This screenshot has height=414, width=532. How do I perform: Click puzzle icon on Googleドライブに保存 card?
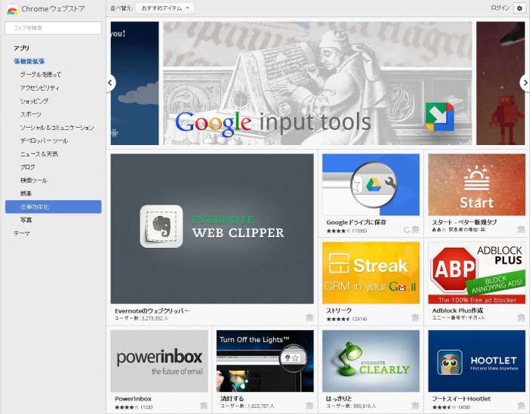click(x=415, y=230)
